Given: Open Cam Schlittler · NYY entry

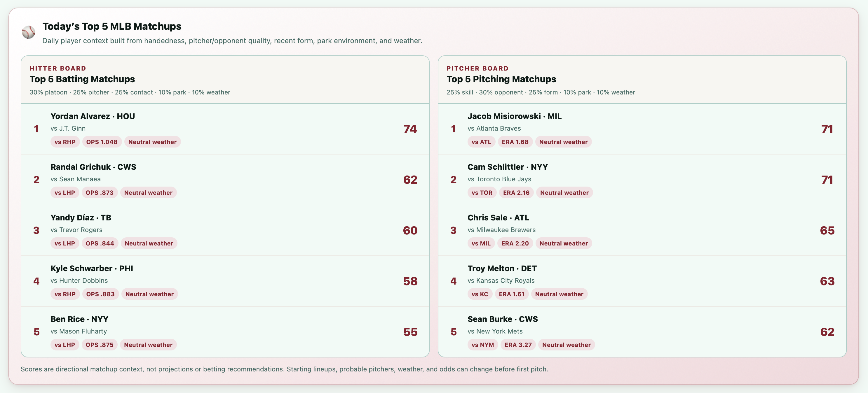Looking at the screenshot, I should 642,180.
